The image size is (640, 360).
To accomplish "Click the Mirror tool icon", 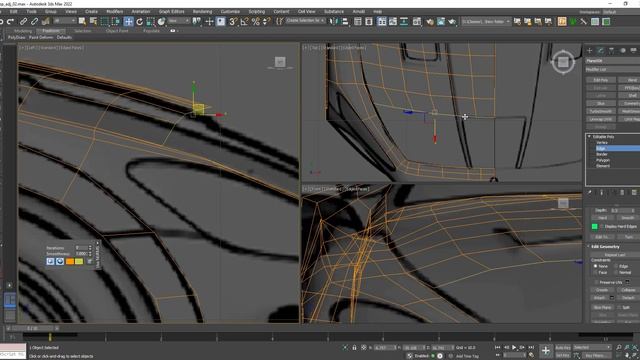I will 334,21.
